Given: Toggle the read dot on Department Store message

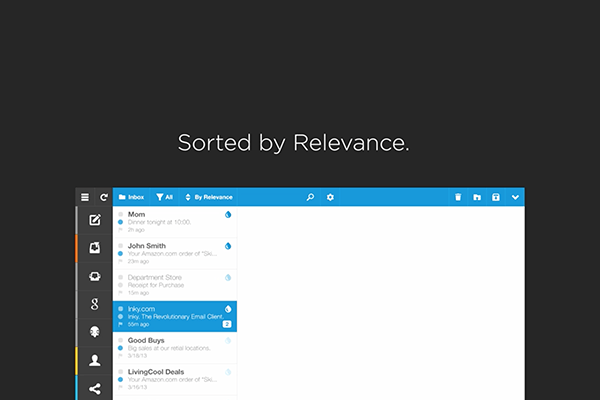Looking at the screenshot, I should 121,285.
